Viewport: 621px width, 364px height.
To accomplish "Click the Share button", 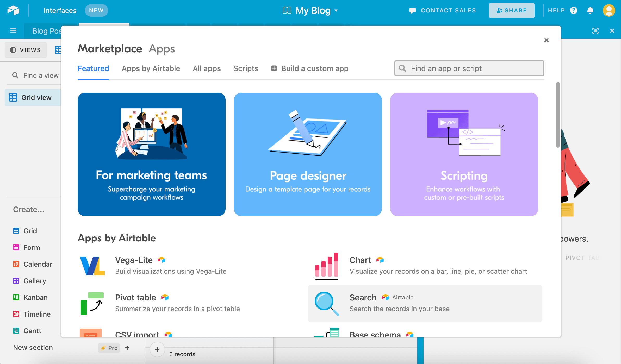I will 511,10.
